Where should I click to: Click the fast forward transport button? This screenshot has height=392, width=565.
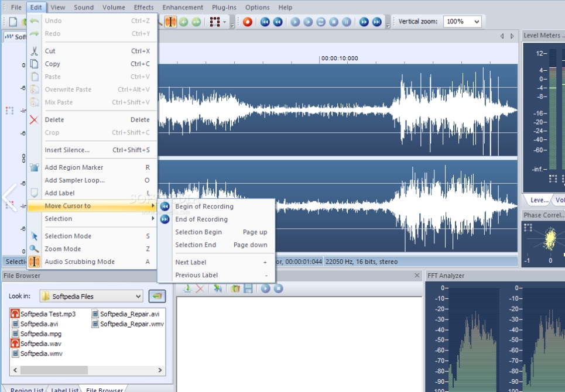(x=364, y=22)
